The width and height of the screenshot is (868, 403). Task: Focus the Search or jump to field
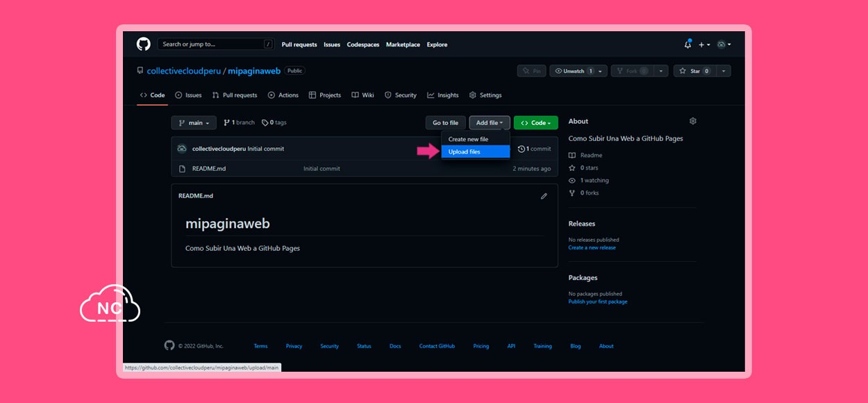coord(215,44)
